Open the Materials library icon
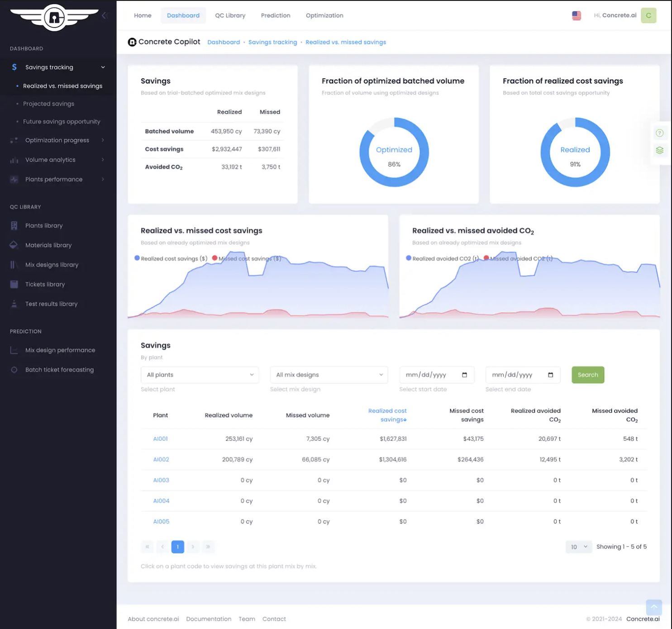The height and width of the screenshot is (629, 672). pos(14,245)
